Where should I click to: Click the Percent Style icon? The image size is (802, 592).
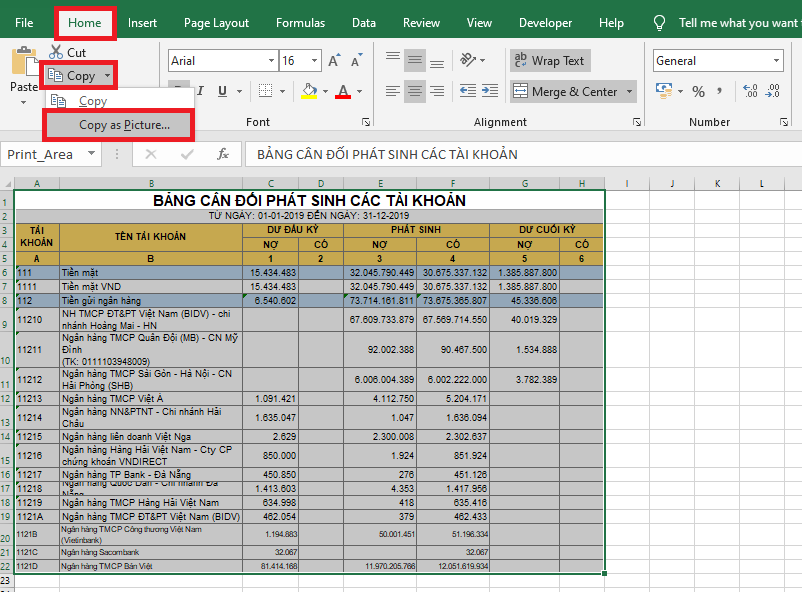(698, 92)
